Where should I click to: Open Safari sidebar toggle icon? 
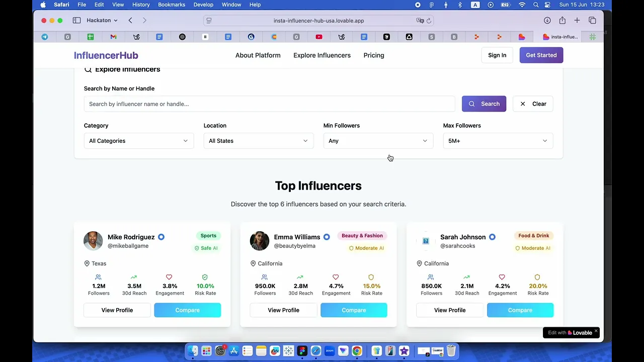[x=76, y=21]
